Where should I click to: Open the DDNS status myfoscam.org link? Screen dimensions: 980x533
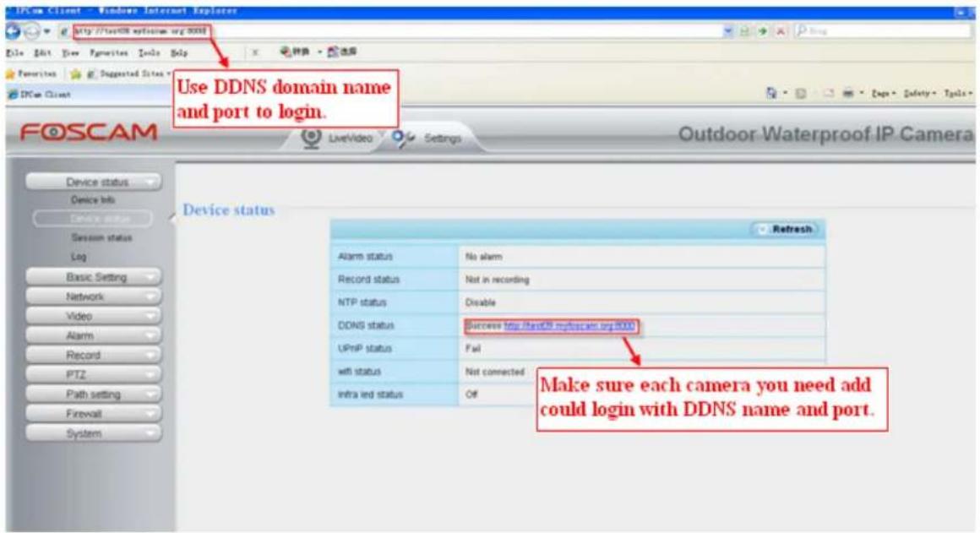pyautogui.click(x=569, y=325)
